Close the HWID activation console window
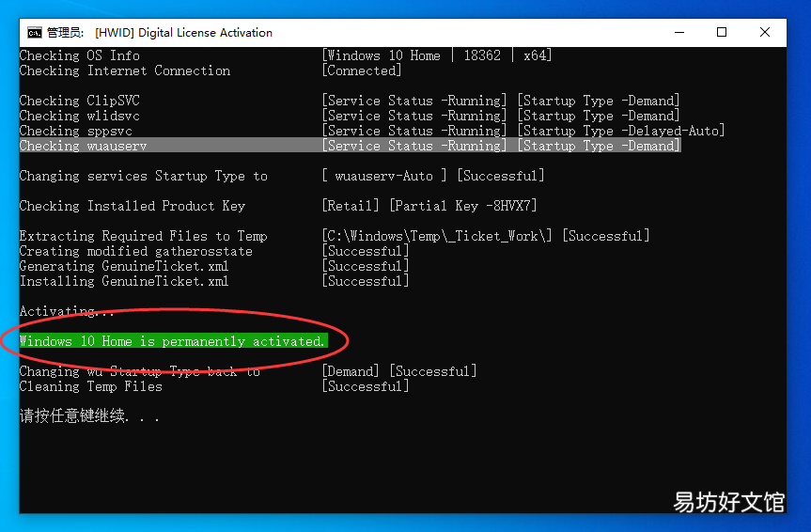The height and width of the screenshot is (532, 811). [764, 32]
